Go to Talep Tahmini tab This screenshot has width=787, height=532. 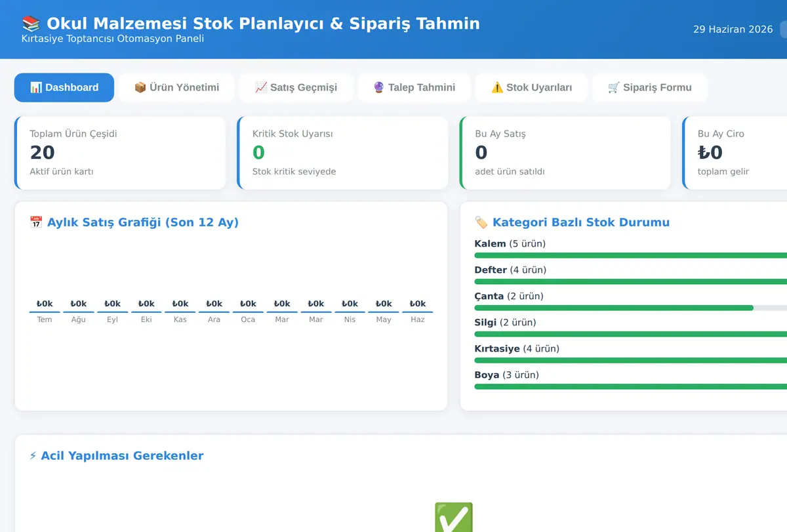point(414,87)
